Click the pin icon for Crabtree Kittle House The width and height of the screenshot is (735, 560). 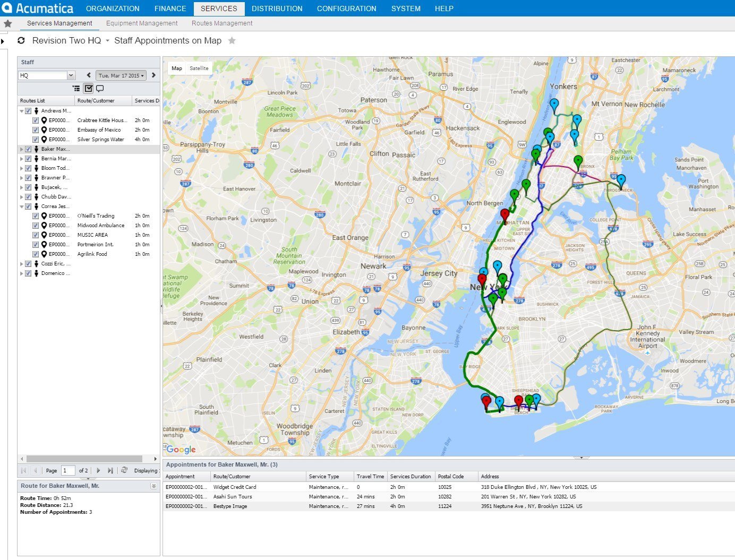(x=44, y=120)
